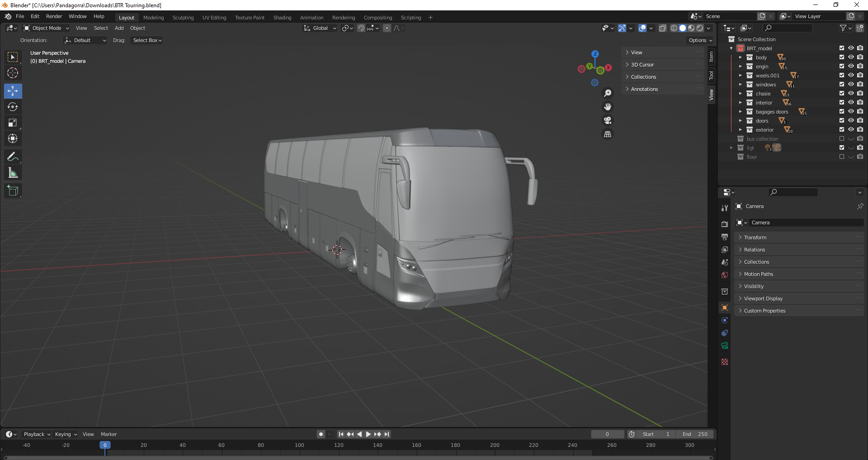Open the Render menu
This screenshot has height=460, width=868.
[54, 16]
